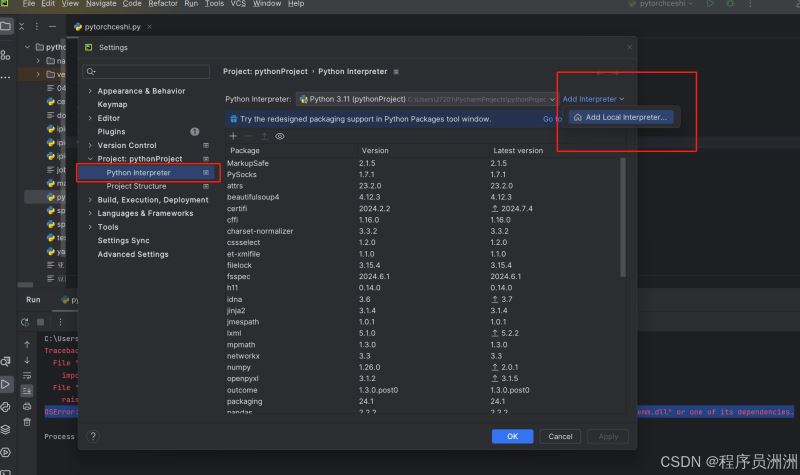Viewport: 800px width, 475px height.
Task: Open the Project tool window folder icon
Action: tap(6, 27)
